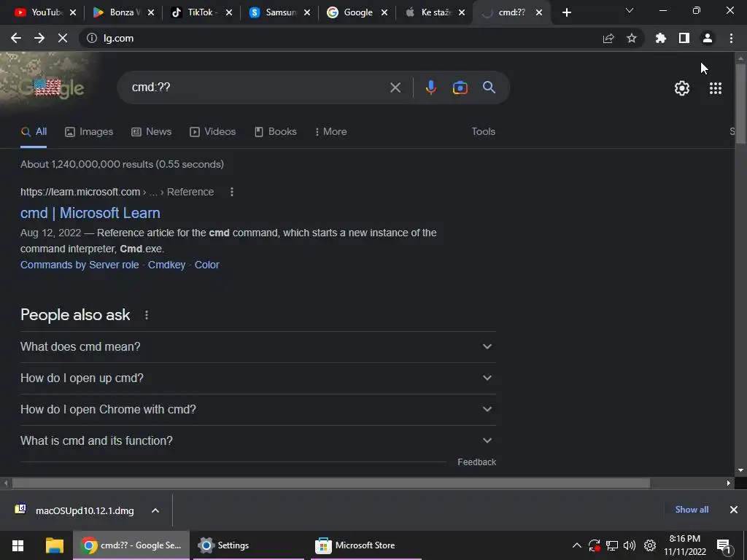This screenshot has height=560, width=747.
Task: Select the Books search filter
Action: pos(275,132)
